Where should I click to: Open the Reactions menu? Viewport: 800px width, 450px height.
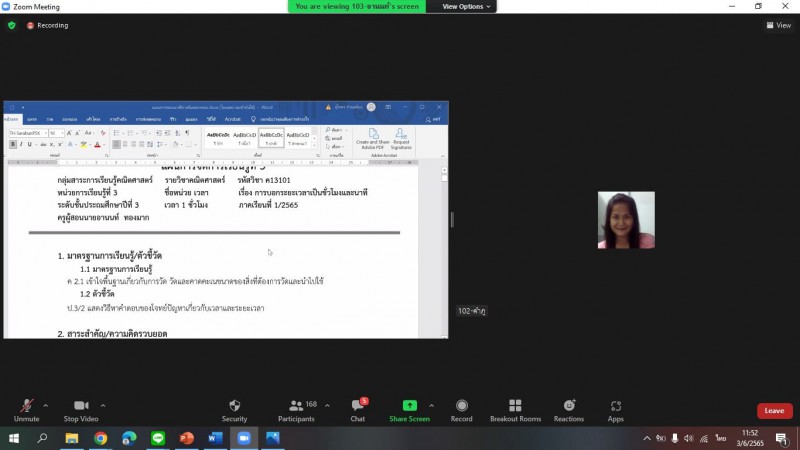[568, 408]
